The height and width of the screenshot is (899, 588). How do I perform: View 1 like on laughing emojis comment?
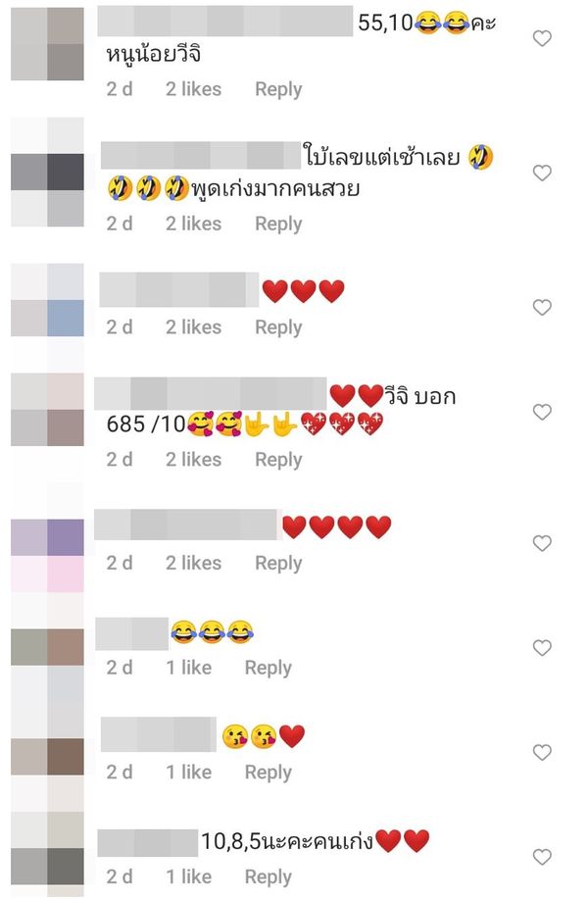coord(189,668)
